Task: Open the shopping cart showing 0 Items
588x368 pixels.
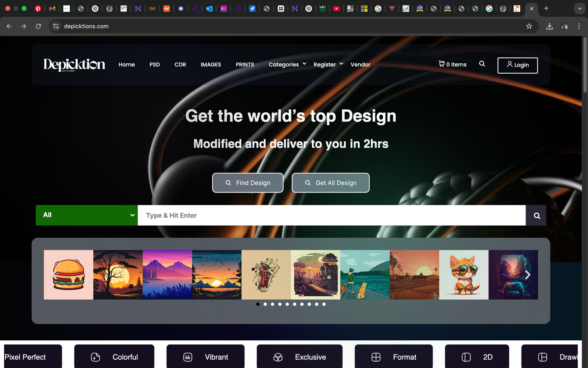Action: tap(452, 64)
